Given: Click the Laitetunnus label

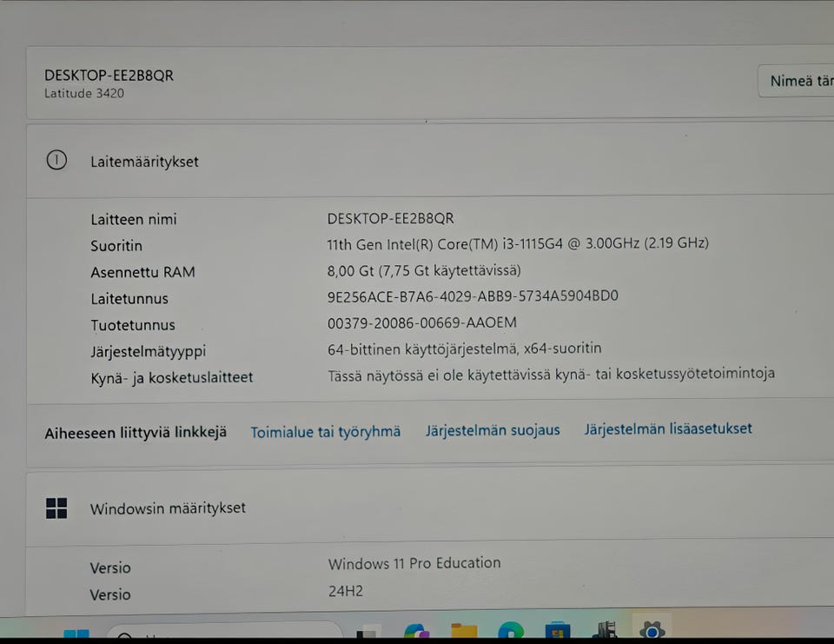Looking at the screenshot, I should tap(129, 299).
